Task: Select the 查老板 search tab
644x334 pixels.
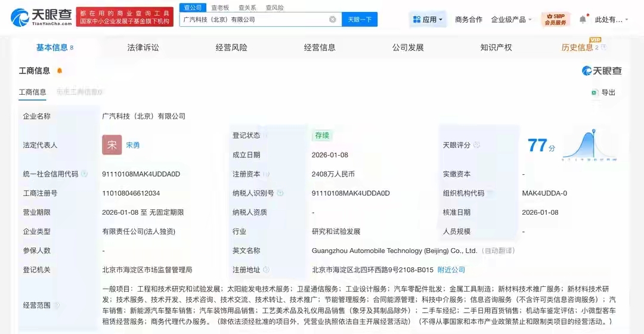Action: 220,7
